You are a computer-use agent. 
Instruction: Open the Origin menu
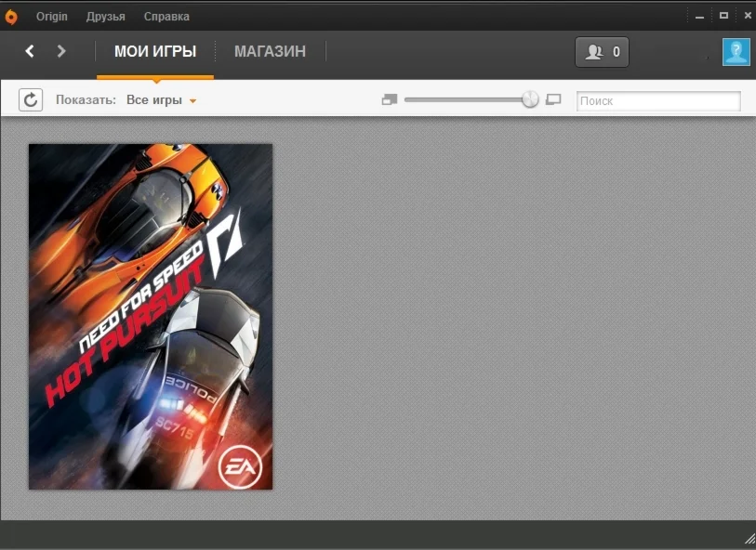tap(52, 16)
